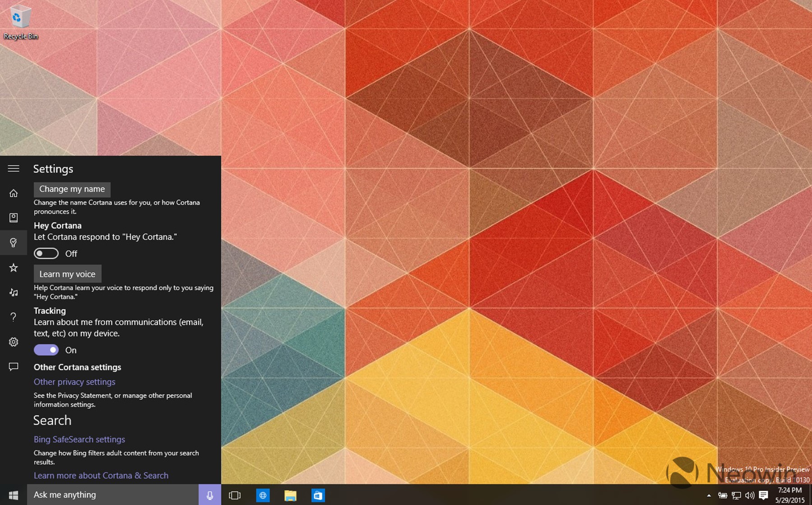Click the battery power tray icon
Screen dimensions: 812x505
click(x=722, y=495)
